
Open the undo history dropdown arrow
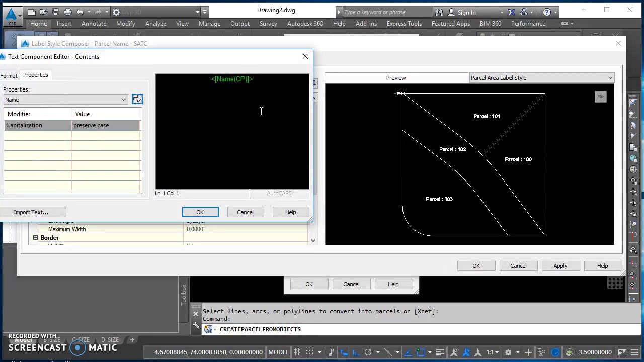pos(89,12)
